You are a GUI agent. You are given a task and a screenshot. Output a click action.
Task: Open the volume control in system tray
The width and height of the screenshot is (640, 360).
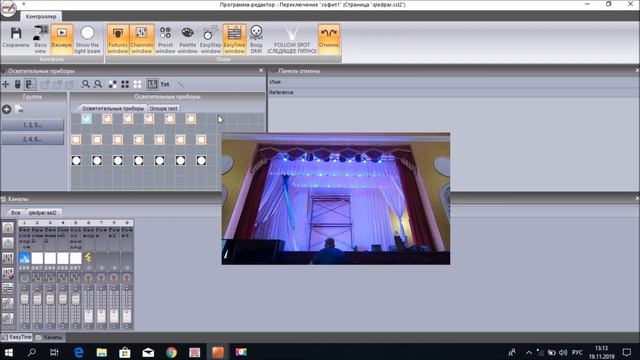(564, 352)
